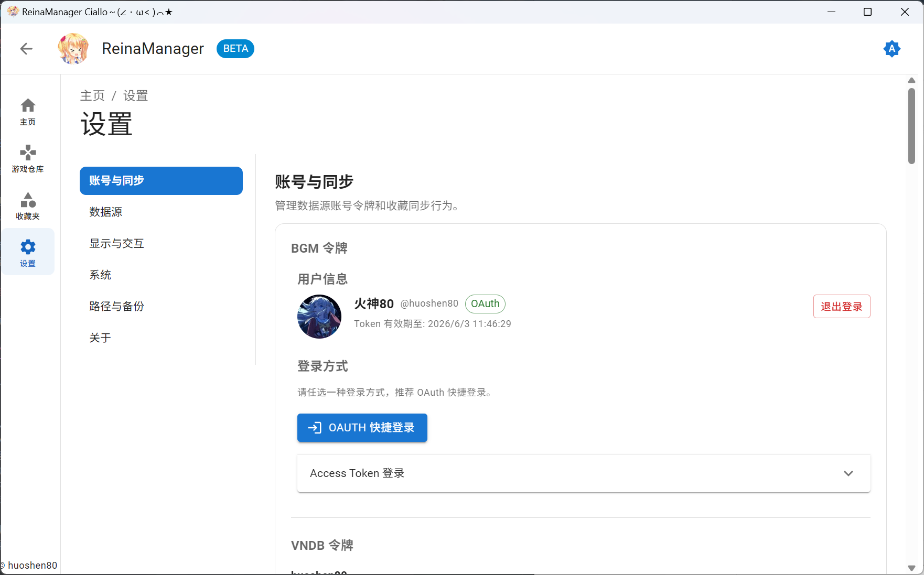The image size is (924, 575).
Task: Open the 关于 settings section
Action: click(161, 338)
